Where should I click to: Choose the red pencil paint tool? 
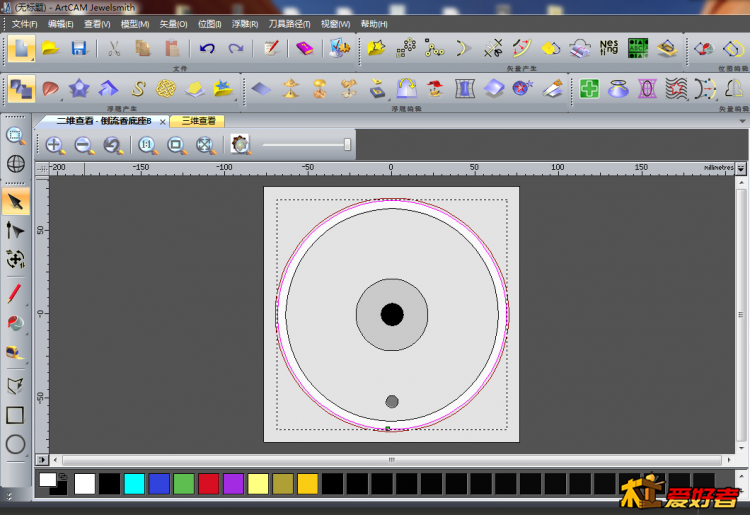pos(15,294)
